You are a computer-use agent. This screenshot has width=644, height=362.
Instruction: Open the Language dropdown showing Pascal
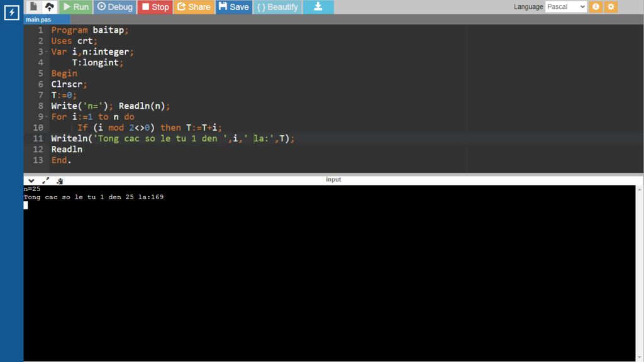pyautogui.click(x=565, y=6)
